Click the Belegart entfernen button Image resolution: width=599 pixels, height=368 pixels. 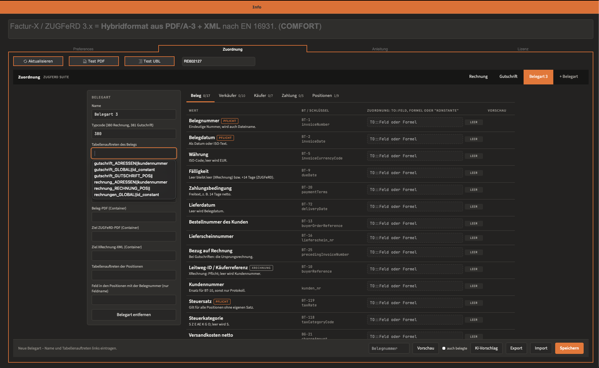(134, 315)
